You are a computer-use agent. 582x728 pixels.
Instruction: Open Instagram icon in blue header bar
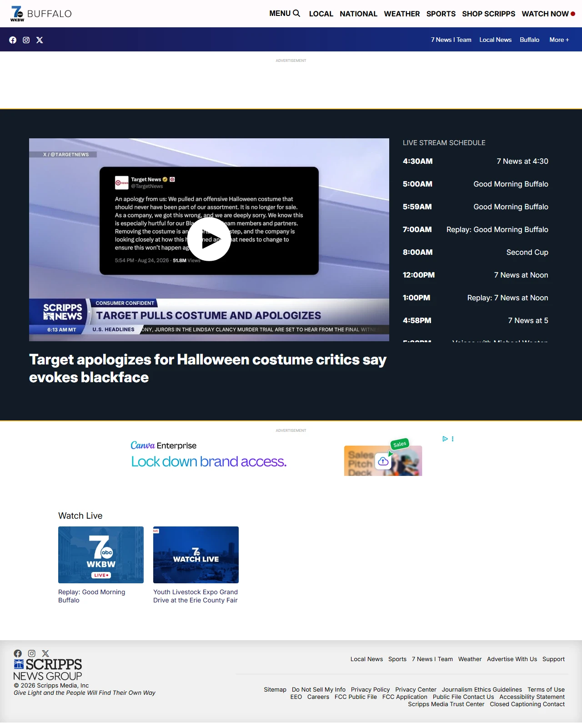tap(26, 40)
